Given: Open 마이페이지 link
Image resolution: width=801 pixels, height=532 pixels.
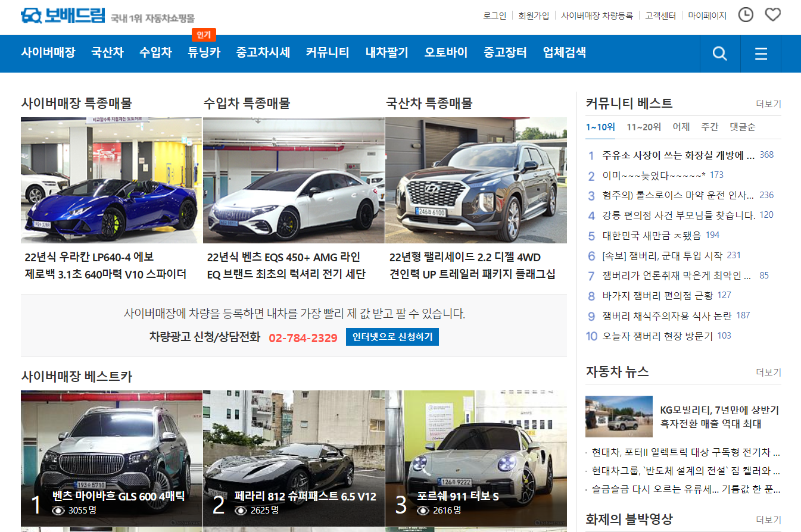Looking at the screenshot, I should click(708, 16).
